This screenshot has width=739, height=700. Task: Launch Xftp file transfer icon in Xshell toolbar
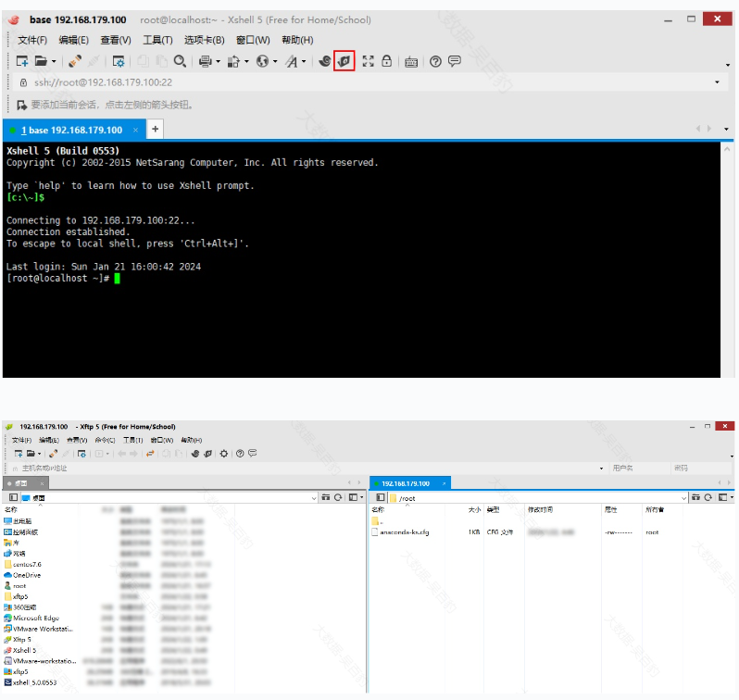click(344, 61)
